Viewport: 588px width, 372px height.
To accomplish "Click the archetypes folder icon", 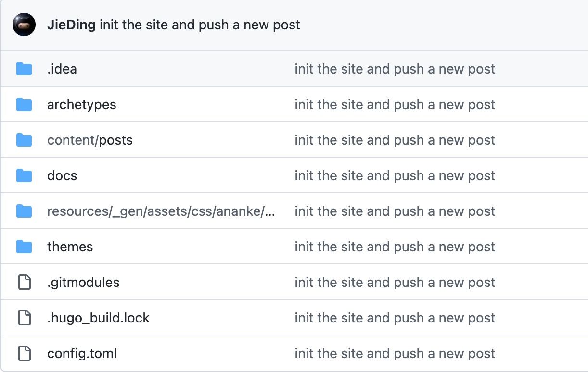I will [x=24, y=105].
